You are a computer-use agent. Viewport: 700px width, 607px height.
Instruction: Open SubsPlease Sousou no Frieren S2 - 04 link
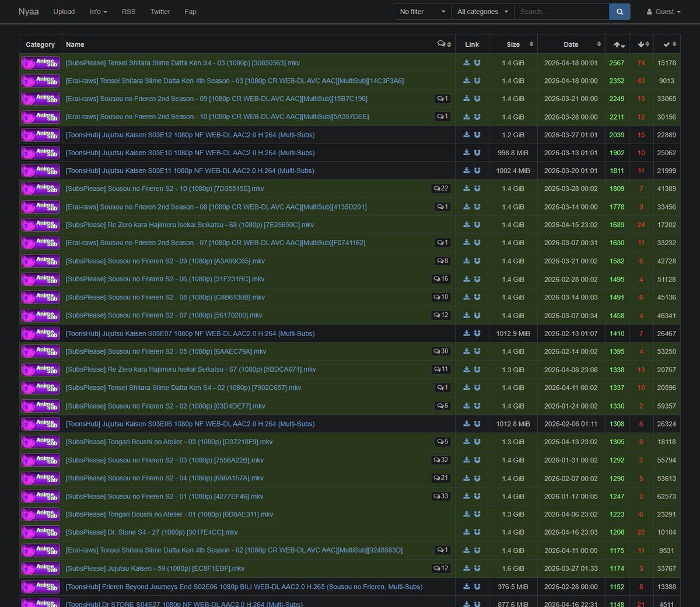point(164,478)
